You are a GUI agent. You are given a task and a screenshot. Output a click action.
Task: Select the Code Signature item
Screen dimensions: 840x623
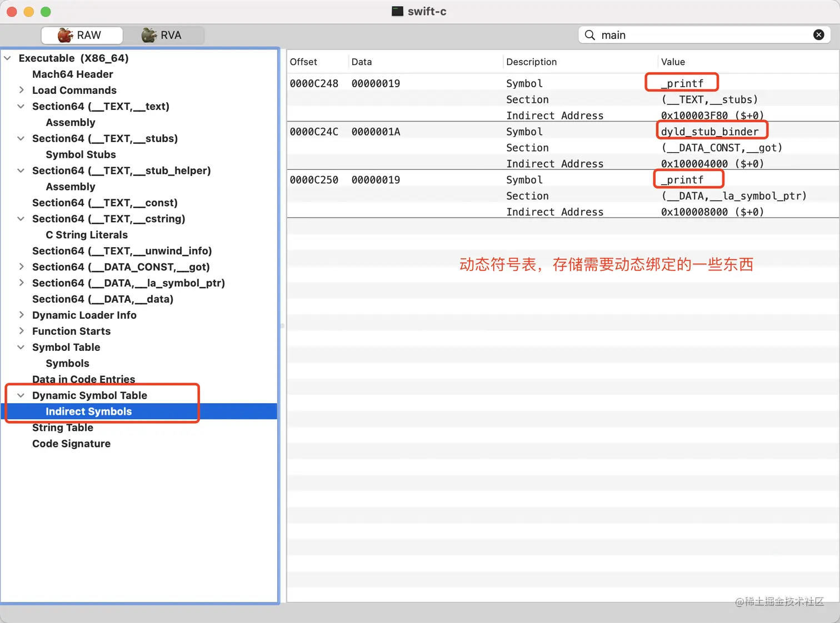click(x=71, y=444)
